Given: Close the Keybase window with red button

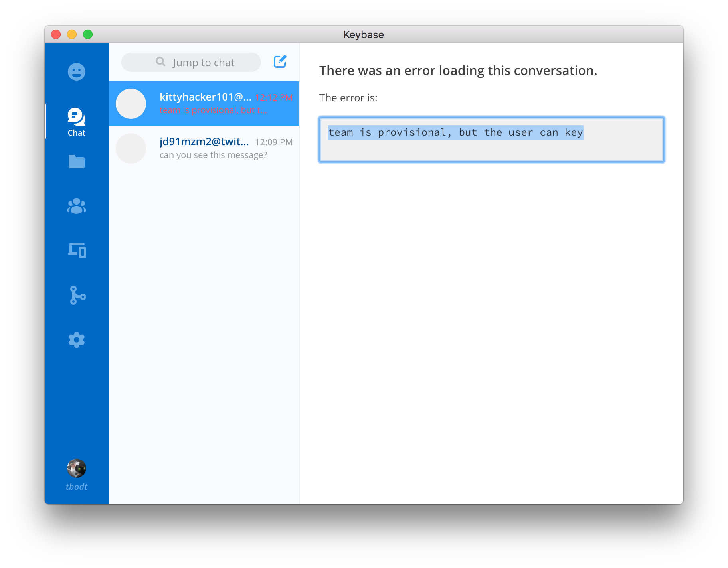Looking at the screenshot, I should click(56, 34).
